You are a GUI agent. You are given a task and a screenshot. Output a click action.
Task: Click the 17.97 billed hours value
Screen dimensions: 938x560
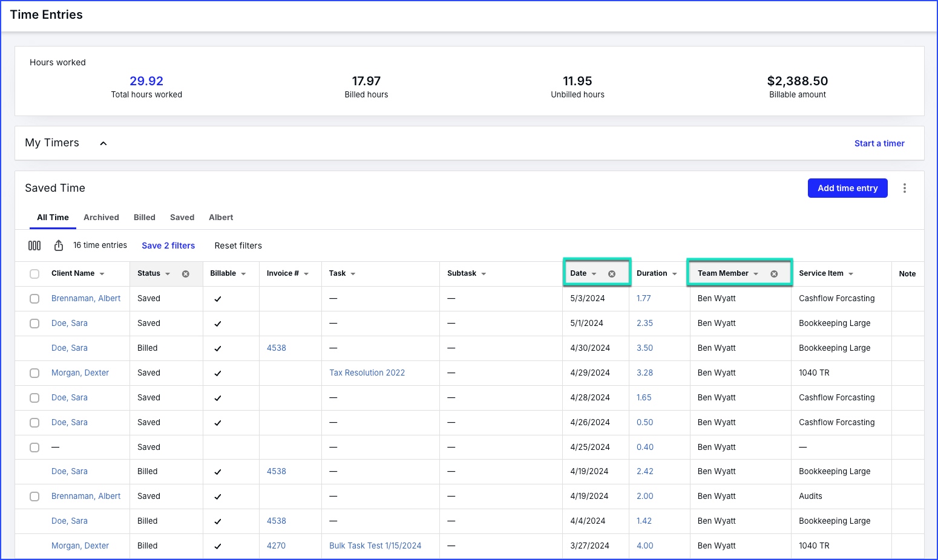[x=366, y=81]
